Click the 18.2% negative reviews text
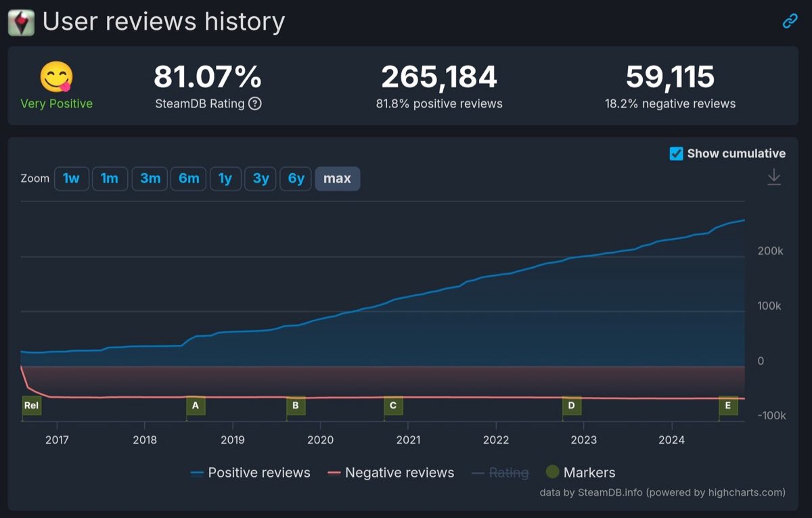 tap(670, 104)
